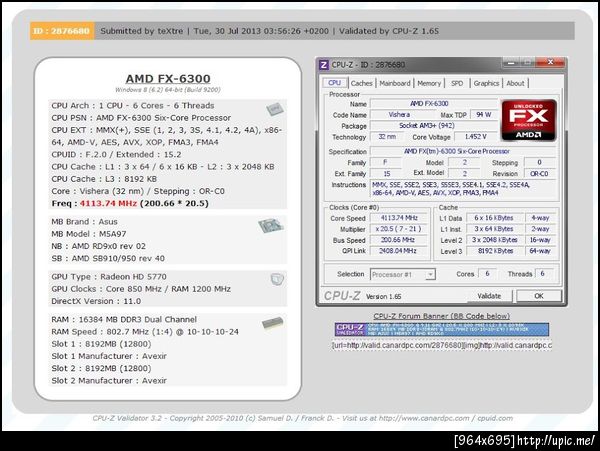The width and height of the screenshot is (600, 451).
Task: Click the L1 Inst. value 3 x 64 KBytes
Action: pos(494,229)
